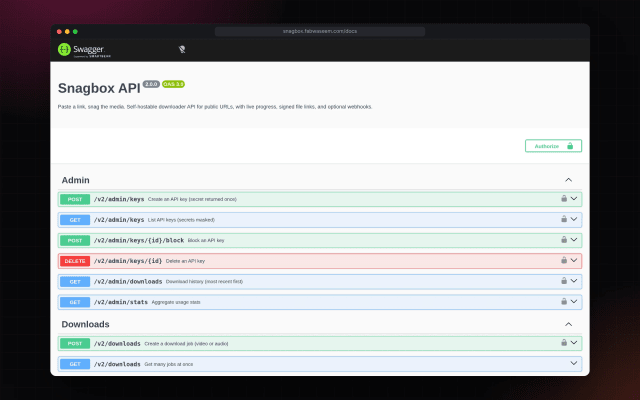Click GET badge of /v2/admin/keys
This screenshot has height=400, width=640.
75,220
